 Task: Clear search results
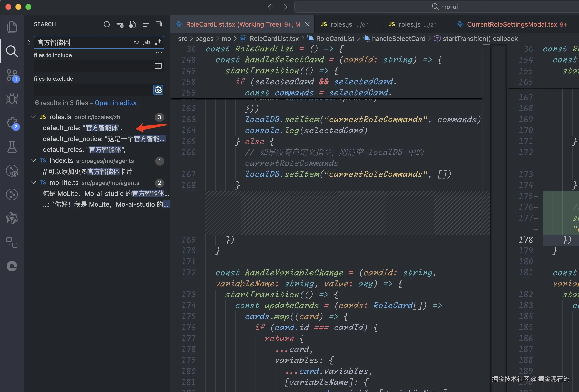pos(120,24)
